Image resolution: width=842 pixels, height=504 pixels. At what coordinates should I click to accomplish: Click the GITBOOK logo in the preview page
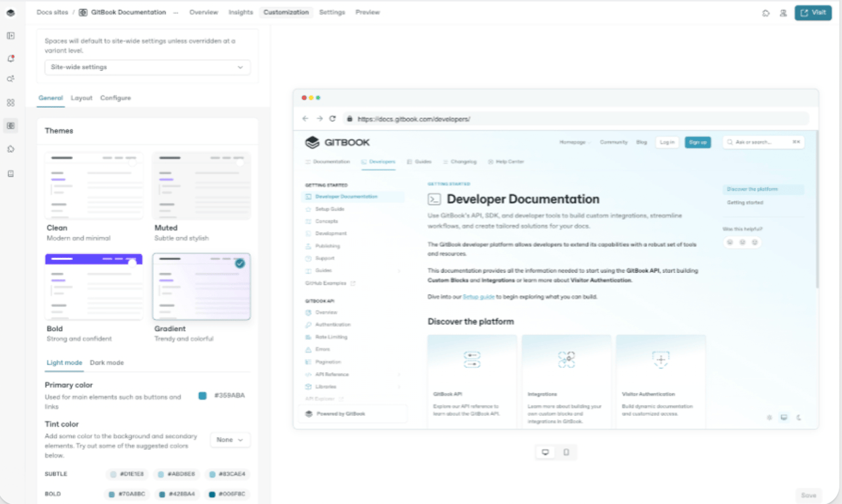point(338,142)
